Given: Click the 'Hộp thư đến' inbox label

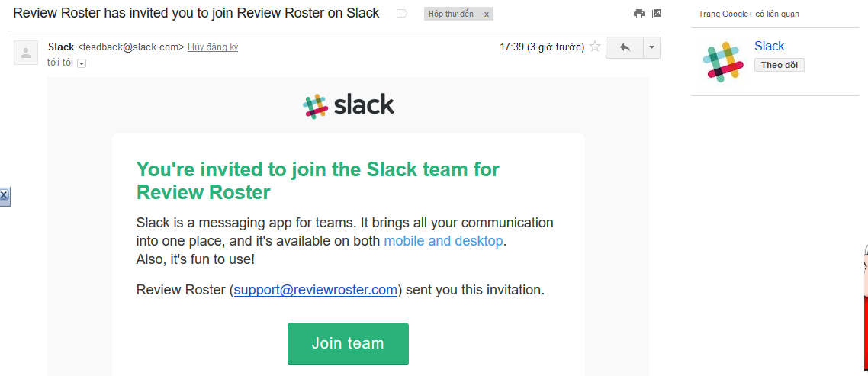Looking at the screenshot, I should click(451, 14).
